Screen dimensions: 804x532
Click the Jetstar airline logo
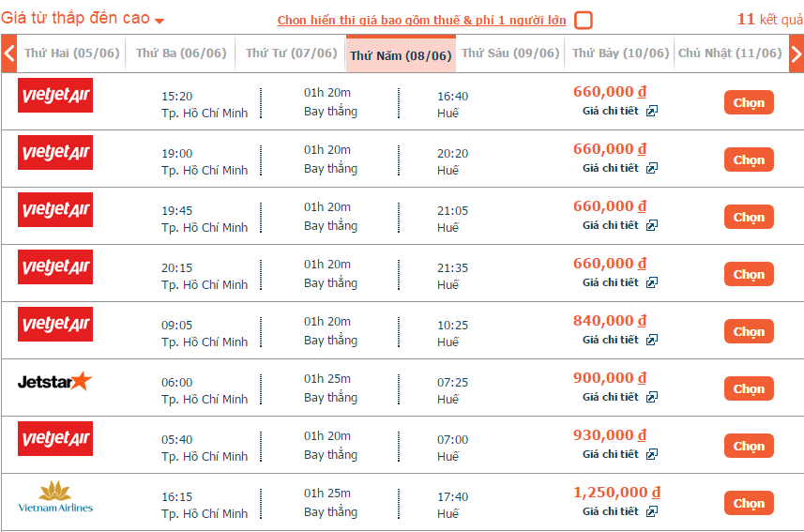[54, 381]
